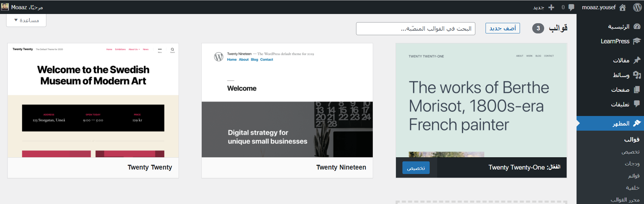Click the pushpin icon for مقالات

coord(637,60)
